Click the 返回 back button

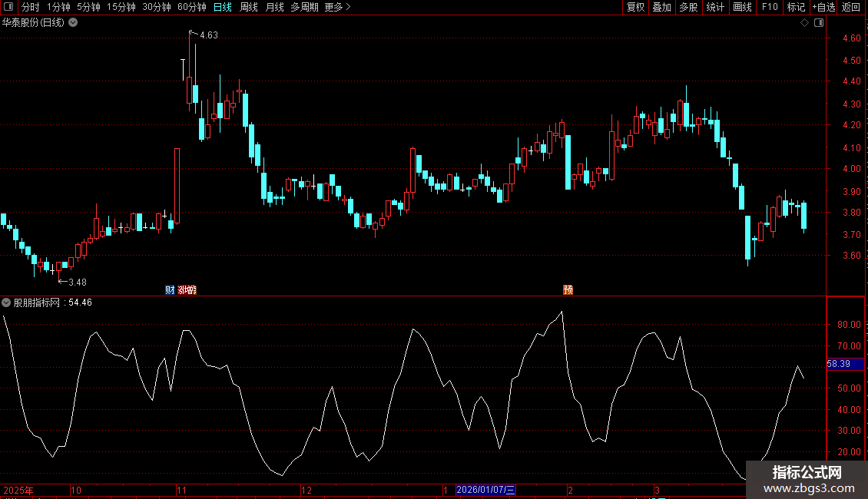pos(851,7)
